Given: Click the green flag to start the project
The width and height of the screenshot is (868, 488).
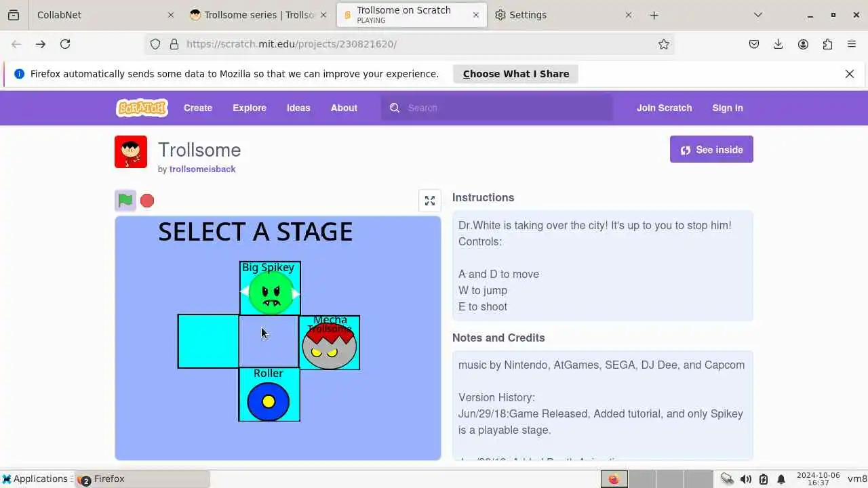Looking at the screenshot, I should [x=125, y=201].
